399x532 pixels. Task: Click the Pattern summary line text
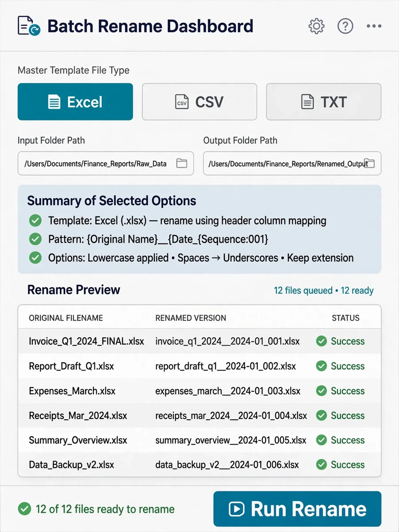tap(158, 239)
